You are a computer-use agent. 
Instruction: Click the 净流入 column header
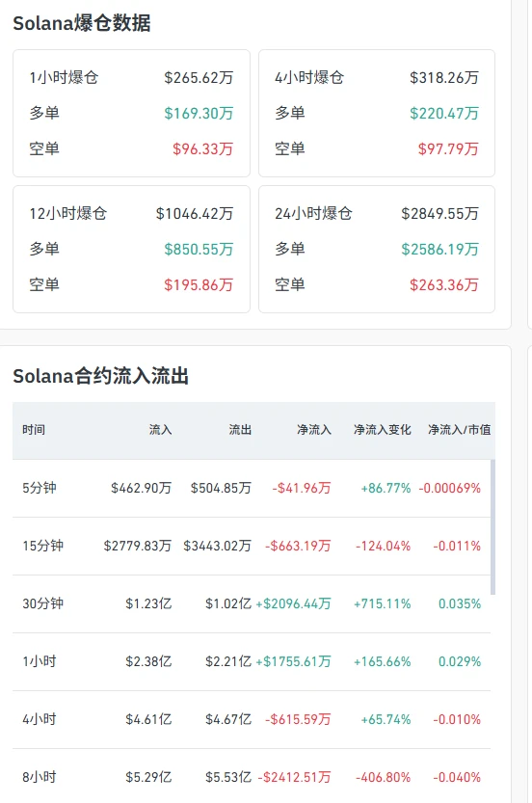coord(314,430)
